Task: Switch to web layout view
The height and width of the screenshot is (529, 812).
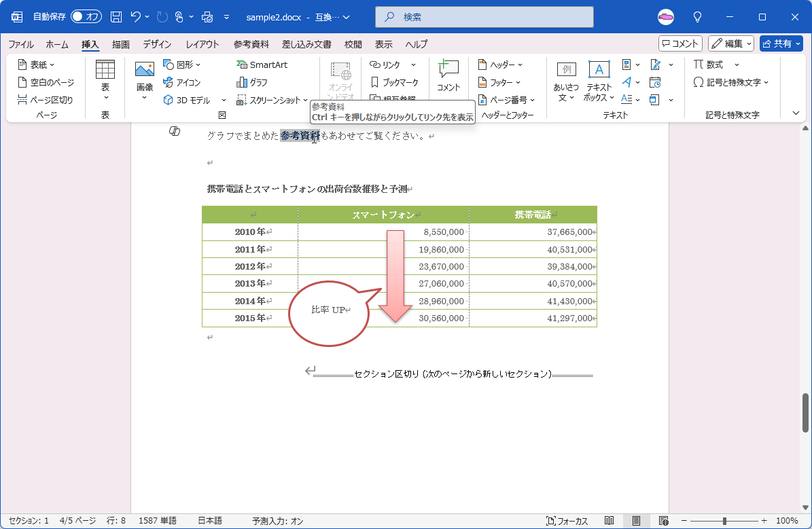Action: click(663, 521)
